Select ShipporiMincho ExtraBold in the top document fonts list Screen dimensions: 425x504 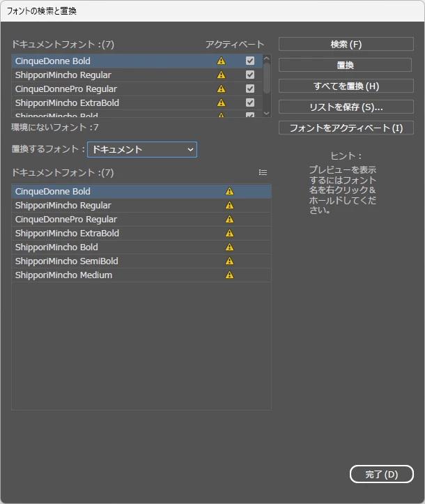point(137,102)
